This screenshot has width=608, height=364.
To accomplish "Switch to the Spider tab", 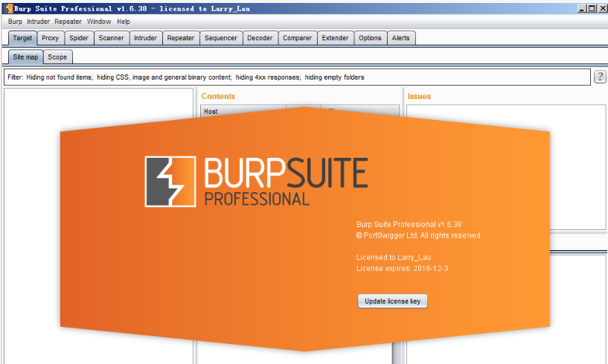I will tap(79, 38).
